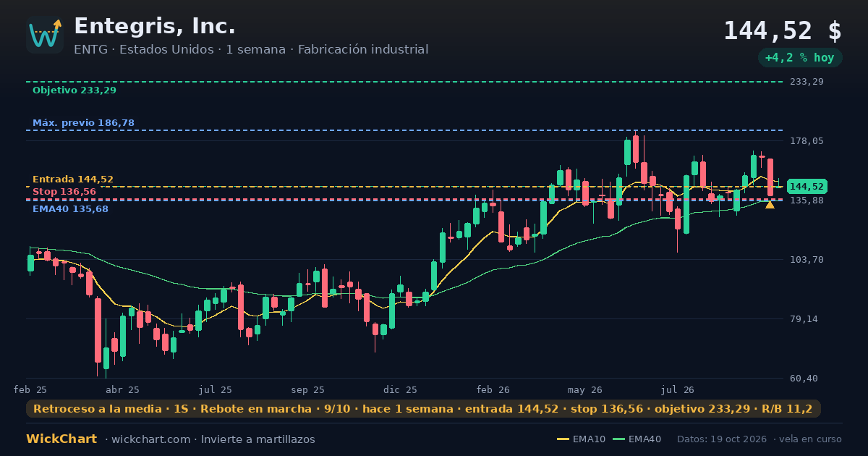Click the Entrada 144,52 line label
868x456 pixels.
(73, 180)
